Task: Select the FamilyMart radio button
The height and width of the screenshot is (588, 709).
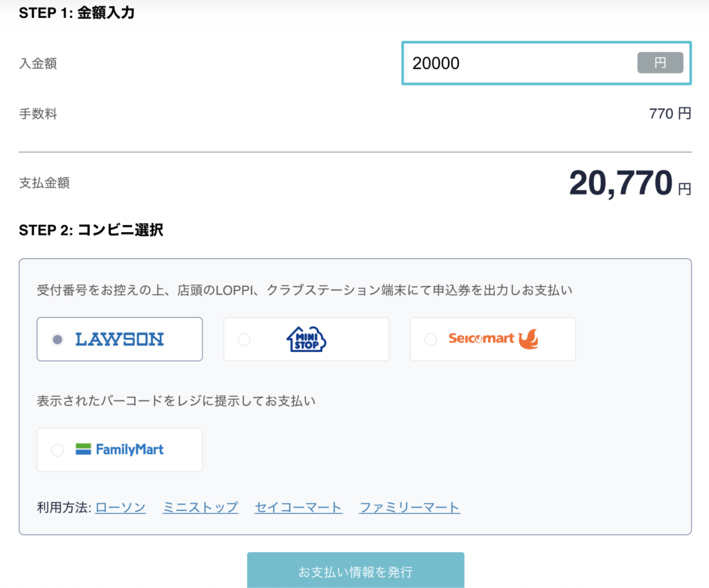Action: (57, 449)
